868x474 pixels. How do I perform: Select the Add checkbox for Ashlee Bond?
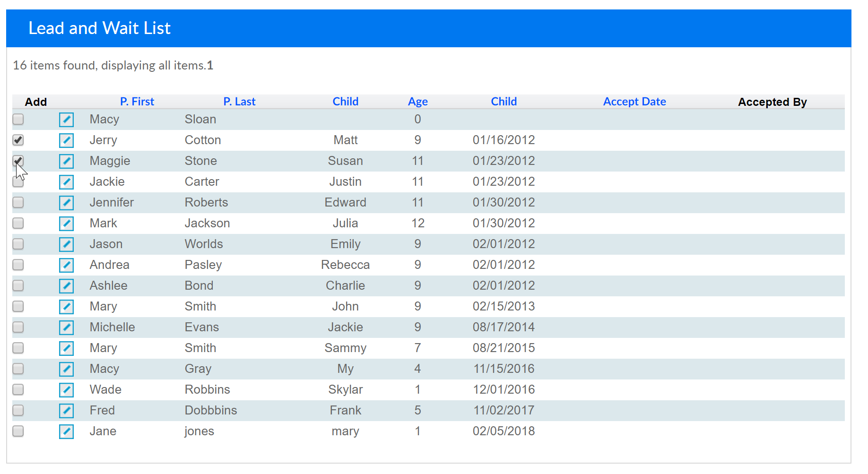point(18,285)
